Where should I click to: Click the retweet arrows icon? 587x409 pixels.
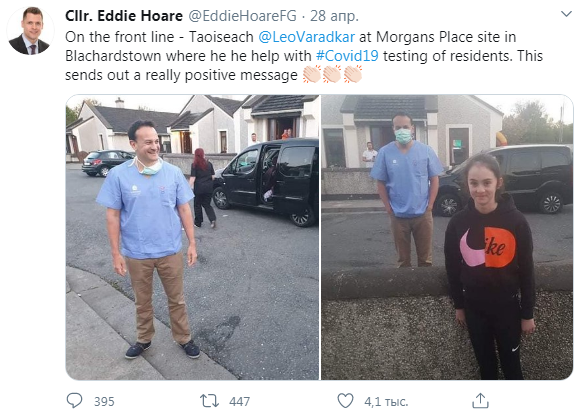(209, 401)
